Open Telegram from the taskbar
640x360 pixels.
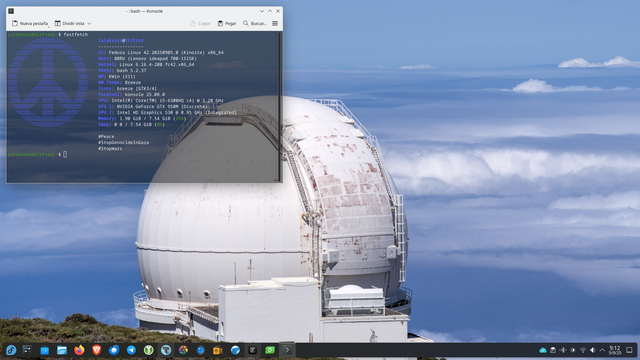[x=131, y=350]
